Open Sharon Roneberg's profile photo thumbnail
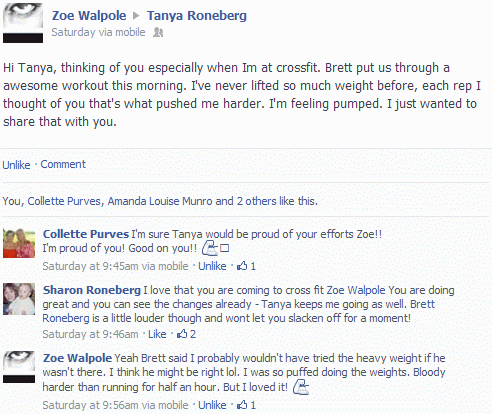The height and width of the screenshot is (414, 492). 19,299
